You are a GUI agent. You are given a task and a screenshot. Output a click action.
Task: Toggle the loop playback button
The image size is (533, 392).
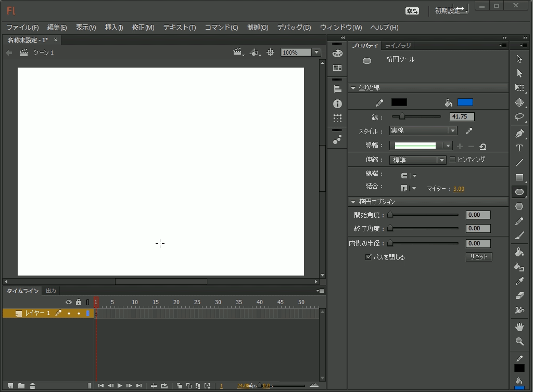coord(164,386)
